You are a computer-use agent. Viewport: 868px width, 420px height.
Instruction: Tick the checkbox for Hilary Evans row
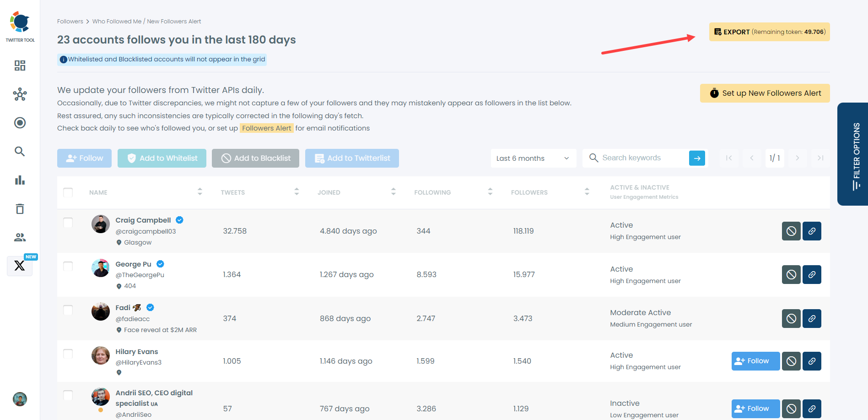[x=68, y=354]
